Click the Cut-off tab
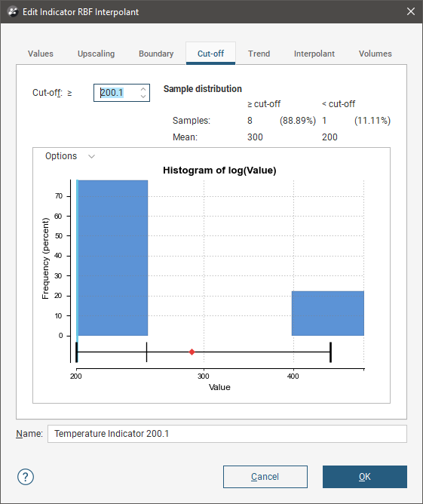 point(210,54)
